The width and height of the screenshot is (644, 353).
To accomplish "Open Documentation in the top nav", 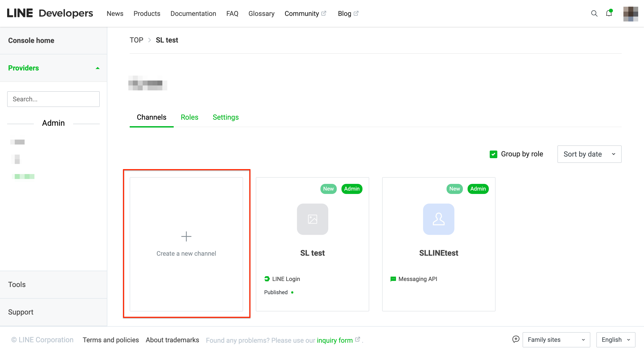I will 193,13.
